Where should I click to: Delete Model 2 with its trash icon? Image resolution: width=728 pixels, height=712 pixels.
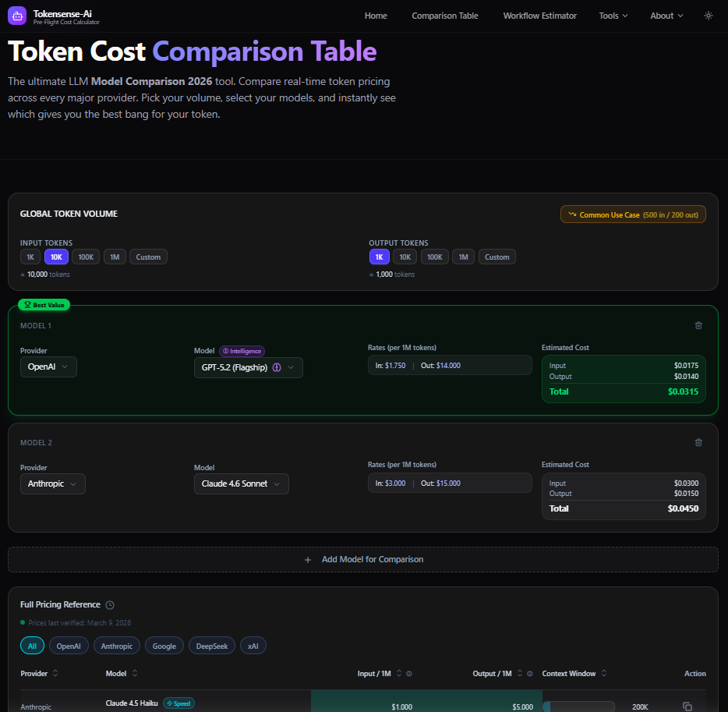coord(698,442)
